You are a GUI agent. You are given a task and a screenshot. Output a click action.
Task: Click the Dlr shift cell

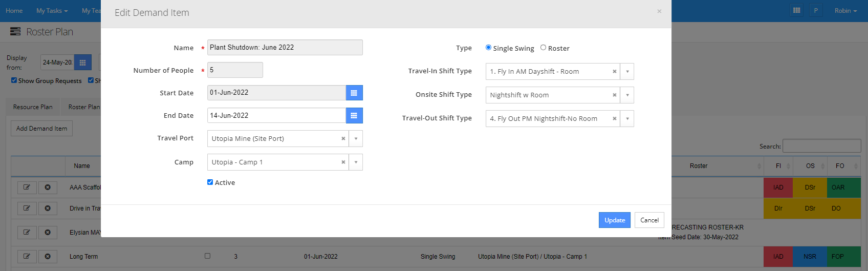click(778, 209)
